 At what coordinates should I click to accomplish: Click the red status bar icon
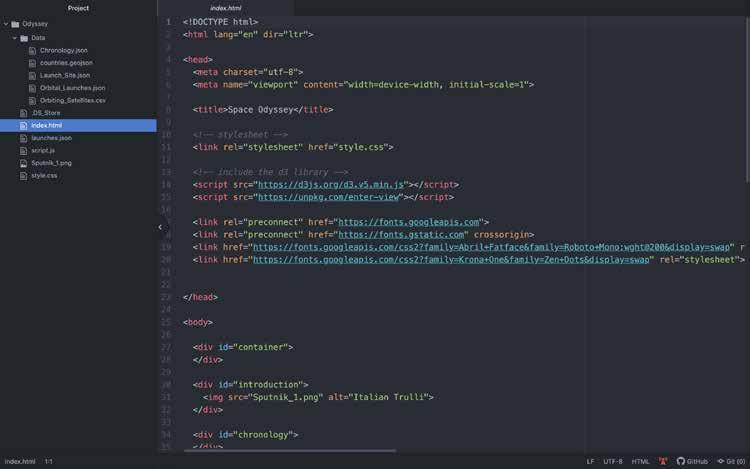(x=663, y=461)
